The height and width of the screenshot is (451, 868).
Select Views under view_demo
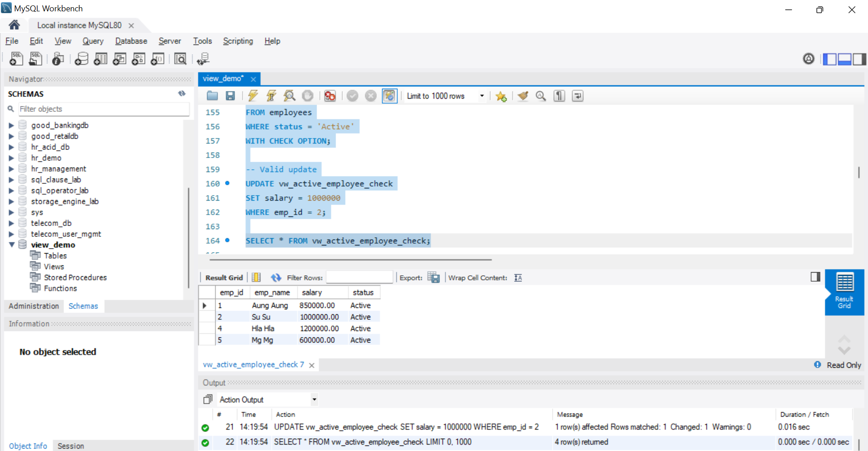tap(54, 267)
